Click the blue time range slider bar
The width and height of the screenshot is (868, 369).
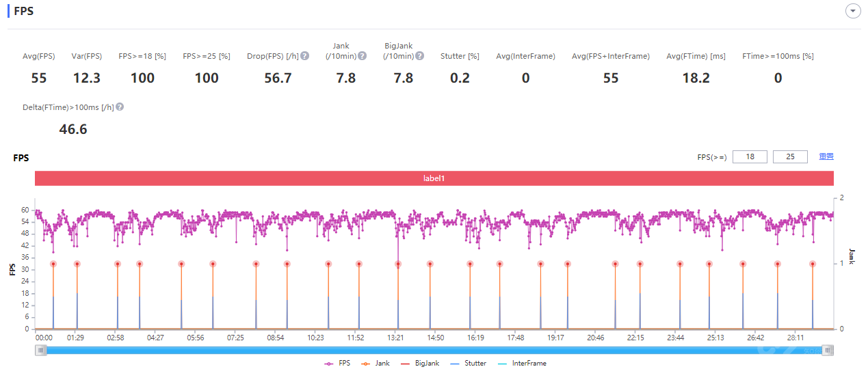(434, 350)
